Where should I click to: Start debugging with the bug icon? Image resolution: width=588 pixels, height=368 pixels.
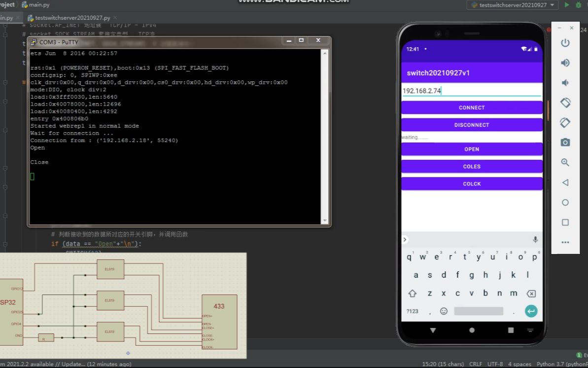[x=578, y=4]
